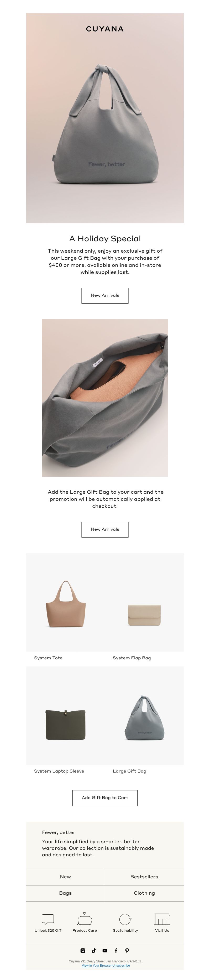The width and height of the screenshot is (210, 980).
Task: Click the Visit Us store icon
Action: click(x=162, y=919)
